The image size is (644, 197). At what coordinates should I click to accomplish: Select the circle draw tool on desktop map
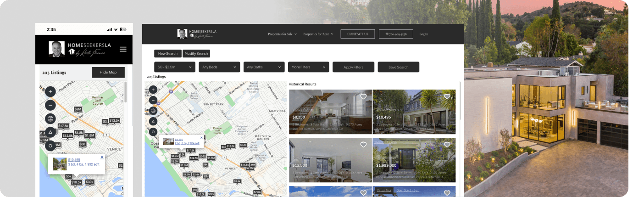click(x=153, y=132)
